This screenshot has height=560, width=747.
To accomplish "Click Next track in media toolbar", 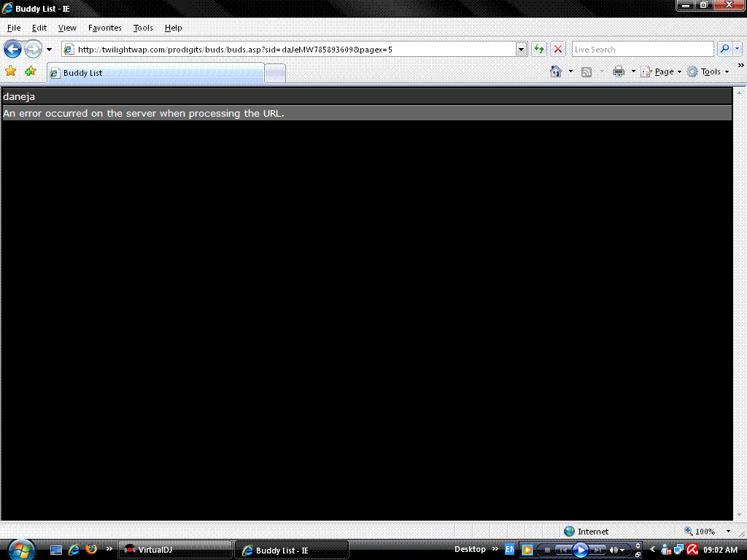I will click(597, 550).
